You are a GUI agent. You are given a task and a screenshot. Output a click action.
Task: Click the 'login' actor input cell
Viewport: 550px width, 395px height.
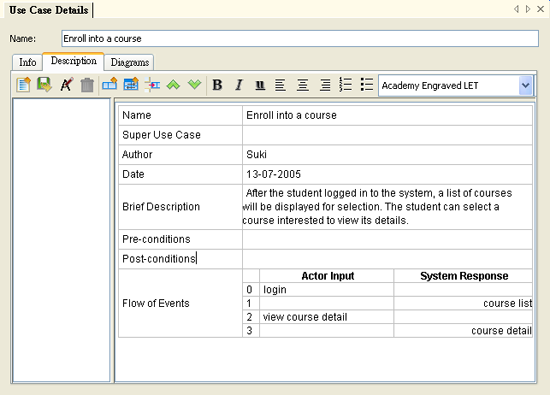[x=326, y=290]
